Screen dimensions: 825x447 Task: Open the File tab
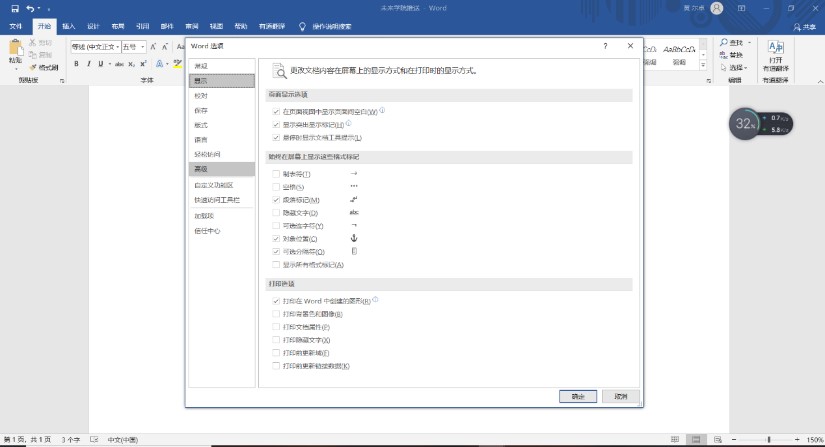16,26
